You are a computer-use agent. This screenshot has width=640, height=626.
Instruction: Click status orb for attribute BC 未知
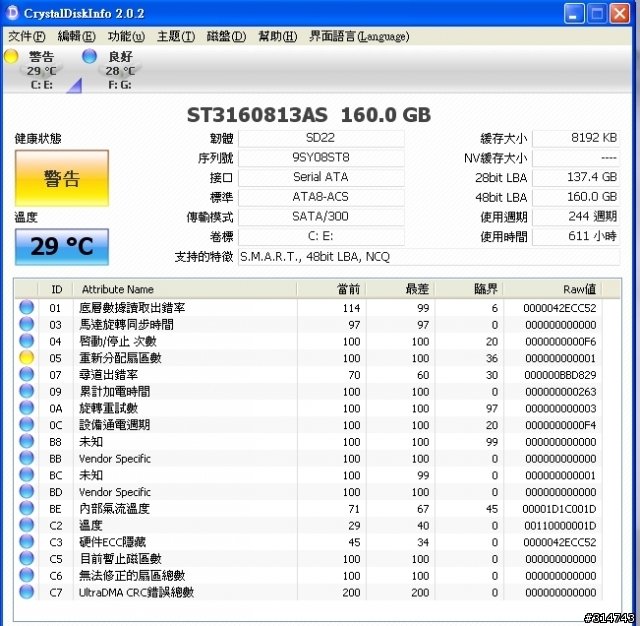27,474
